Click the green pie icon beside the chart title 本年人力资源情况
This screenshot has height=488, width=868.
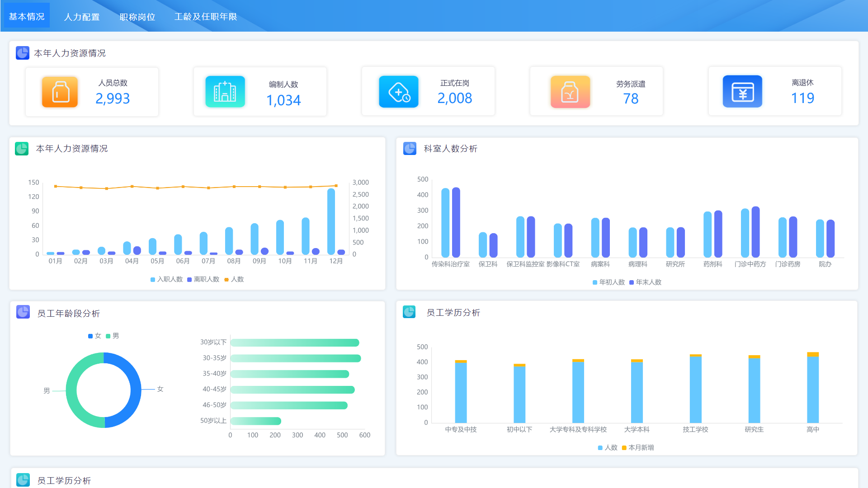(22, 149)
